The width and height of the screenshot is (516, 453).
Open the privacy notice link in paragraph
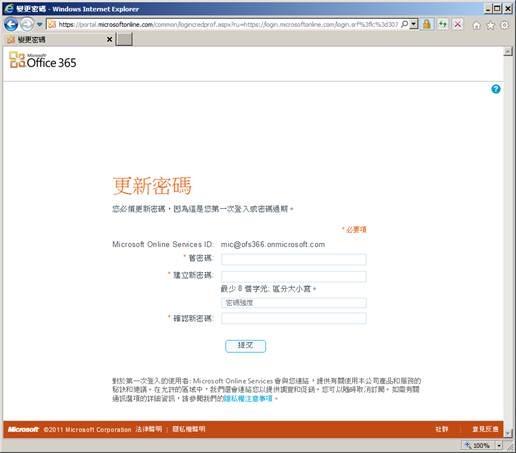point(248,398)
